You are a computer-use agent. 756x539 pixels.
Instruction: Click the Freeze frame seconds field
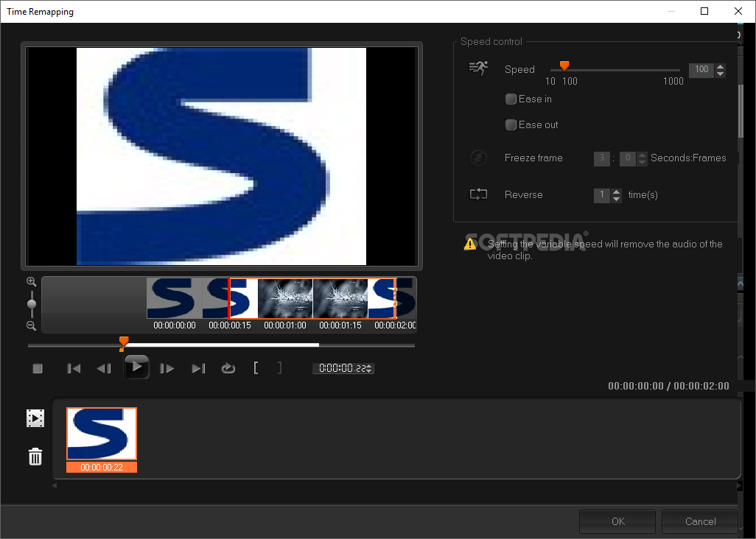[x=602, y=158]
